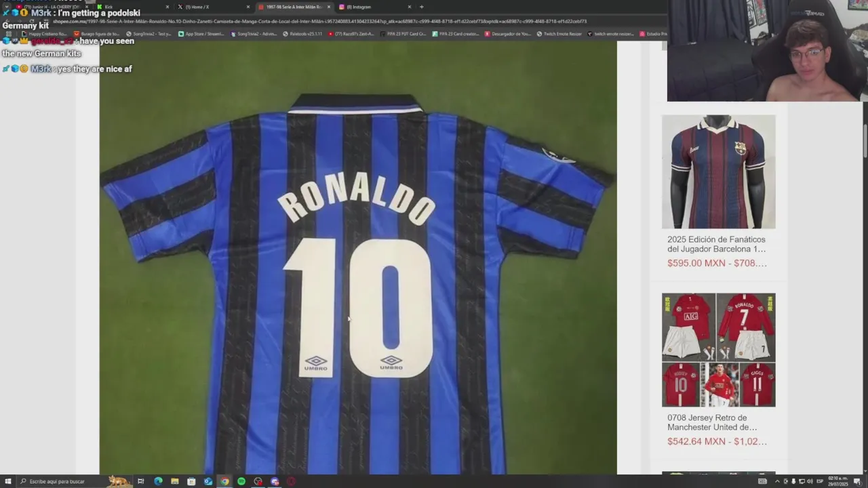Viewport: 868px width, 488px height.
Task: Open the Manchester United retro jersey thumbnail
Action: pyautogui.click(x=719, y=350)
